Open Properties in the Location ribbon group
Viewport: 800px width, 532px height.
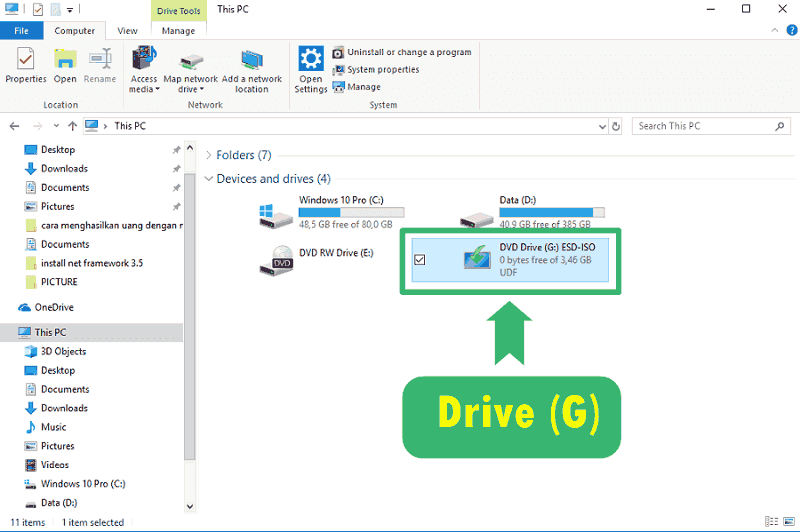(x=26, y=65)
